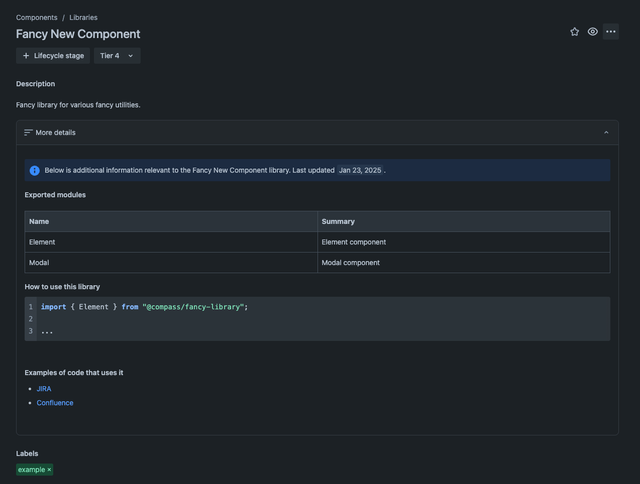Click the More details list icon
This screenshot has height=484, width=640.
click(x=28, y=133)
